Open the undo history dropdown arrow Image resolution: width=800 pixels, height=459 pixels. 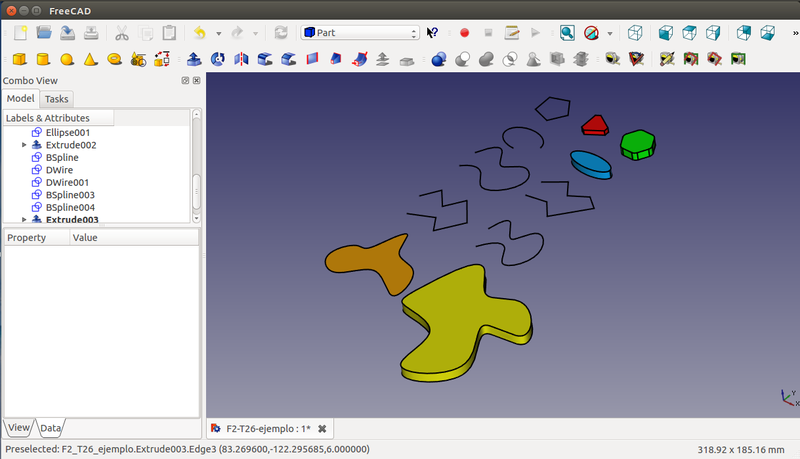[x=218, y=33]
